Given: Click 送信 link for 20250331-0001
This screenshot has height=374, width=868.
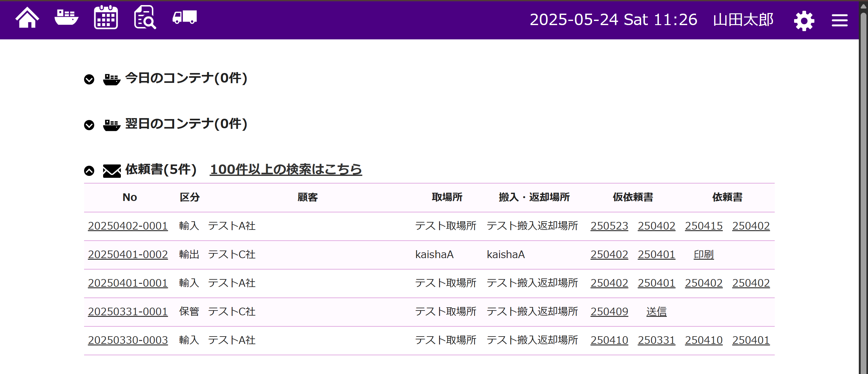Looking at the screenshot, I should coord(656,311).
